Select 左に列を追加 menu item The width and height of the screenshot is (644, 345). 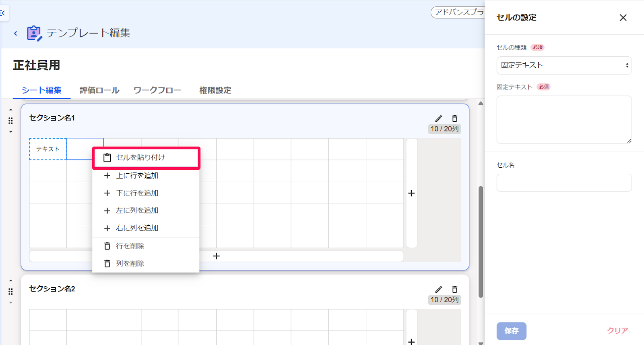[x=146, y=210]
